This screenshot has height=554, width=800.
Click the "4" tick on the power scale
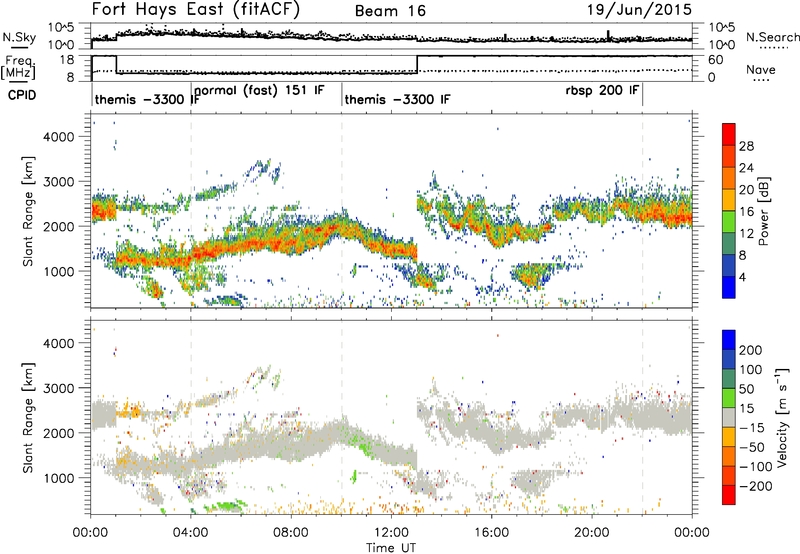[x=742, y=278]
